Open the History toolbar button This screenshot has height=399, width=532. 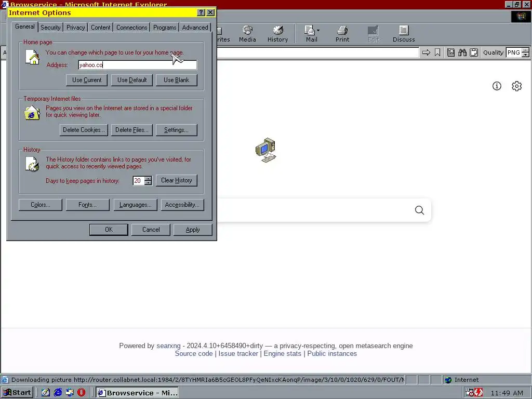(277, 34)
